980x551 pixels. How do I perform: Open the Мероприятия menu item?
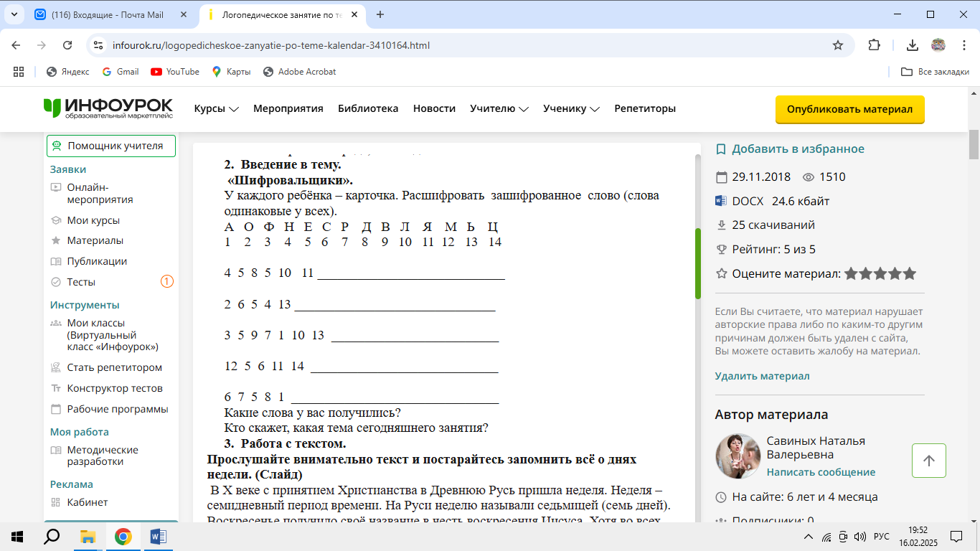(288, 109)
